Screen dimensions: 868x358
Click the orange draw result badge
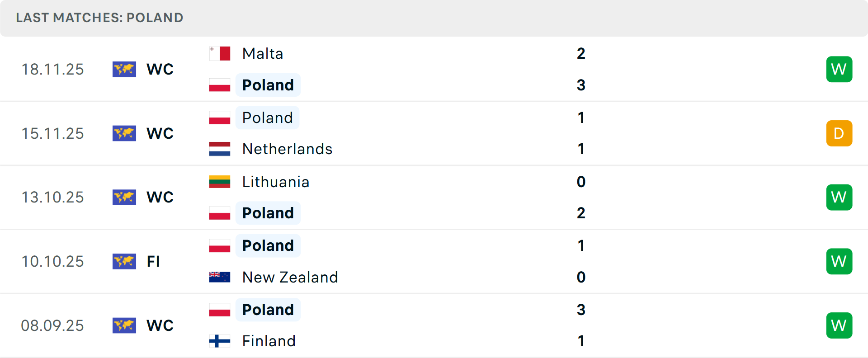coord(839,133)
